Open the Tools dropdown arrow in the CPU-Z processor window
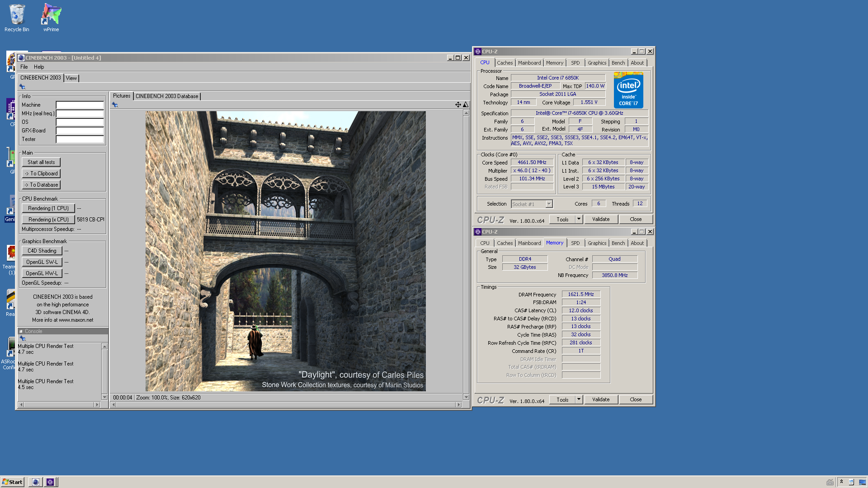This screenshot has height=488, width=868. [578, 219]
